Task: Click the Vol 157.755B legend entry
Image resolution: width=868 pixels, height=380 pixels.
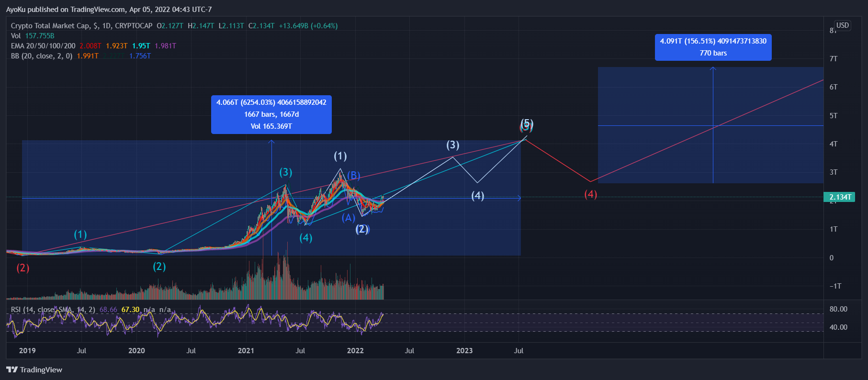Action: click(x=33, y=36)
